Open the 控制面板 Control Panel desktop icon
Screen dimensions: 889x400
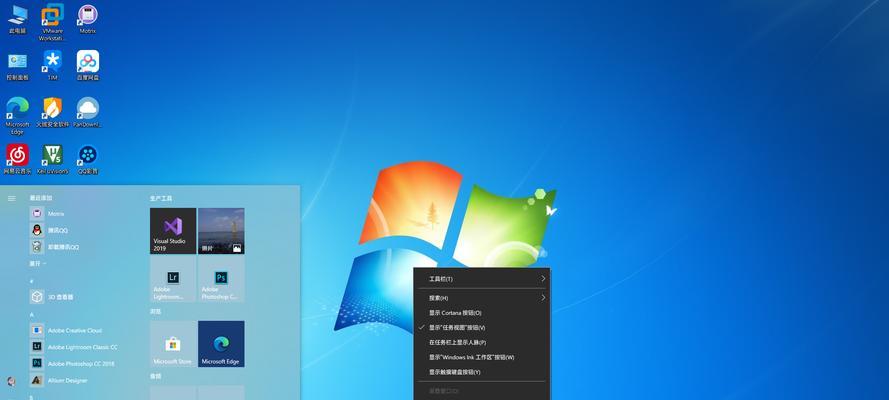tap(18, 65)
